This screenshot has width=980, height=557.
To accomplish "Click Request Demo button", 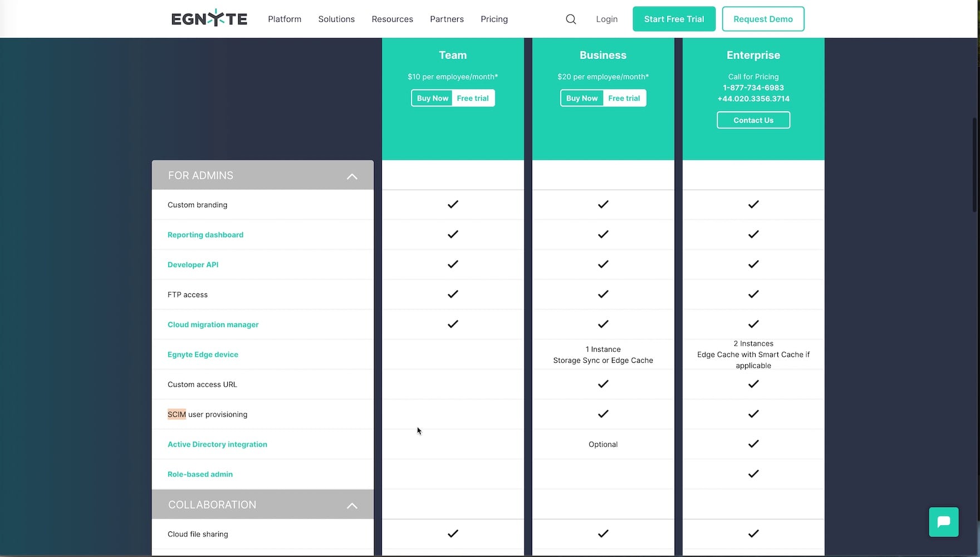I will click(763, 19).
